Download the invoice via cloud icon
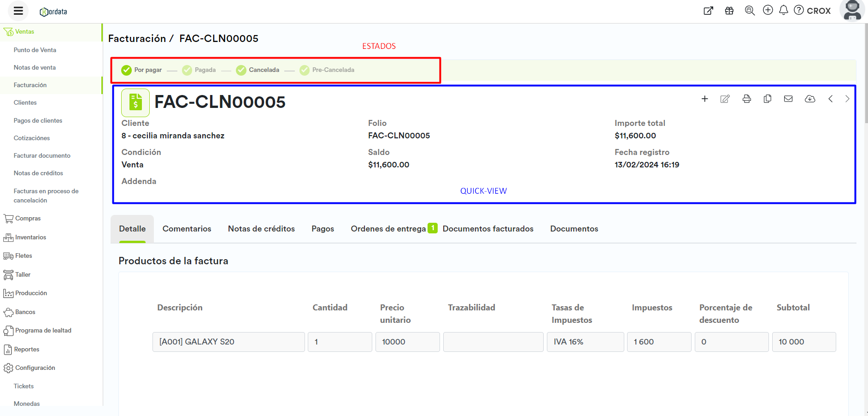Screen dimensions: 868x416 [809, 99]
